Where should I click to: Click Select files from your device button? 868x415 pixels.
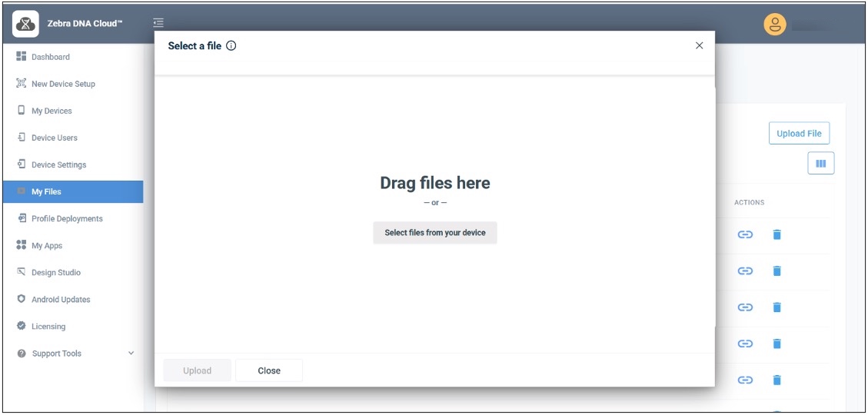[435, 233]
